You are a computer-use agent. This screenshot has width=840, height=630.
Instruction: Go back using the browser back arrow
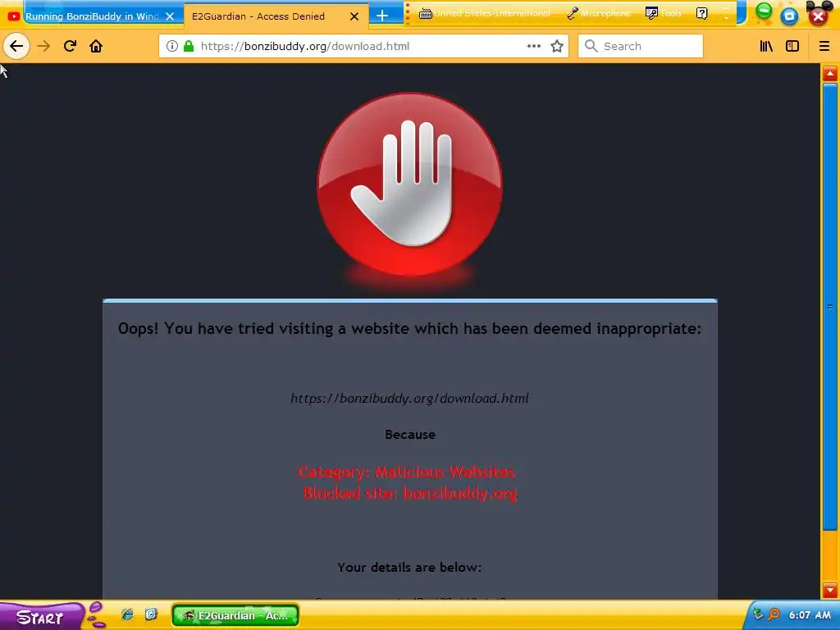pyautogui.click(x=16, y=46)
